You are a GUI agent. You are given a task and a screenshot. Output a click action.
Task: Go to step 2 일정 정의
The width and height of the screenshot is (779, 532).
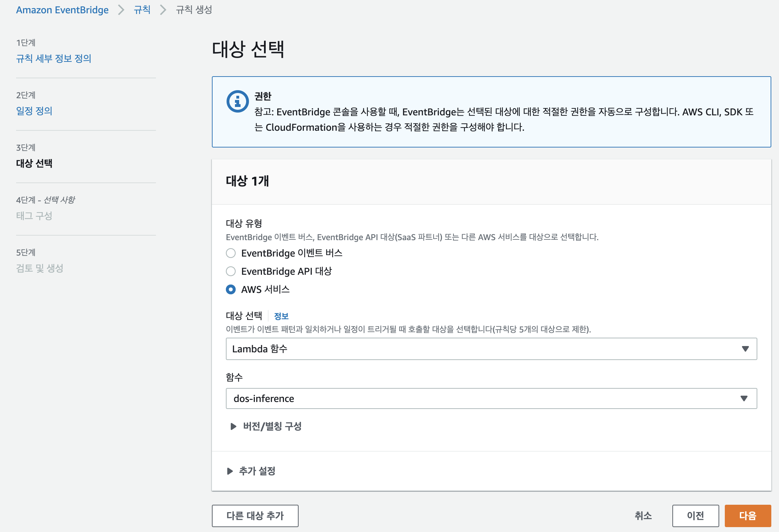click(x=34, y=111)
